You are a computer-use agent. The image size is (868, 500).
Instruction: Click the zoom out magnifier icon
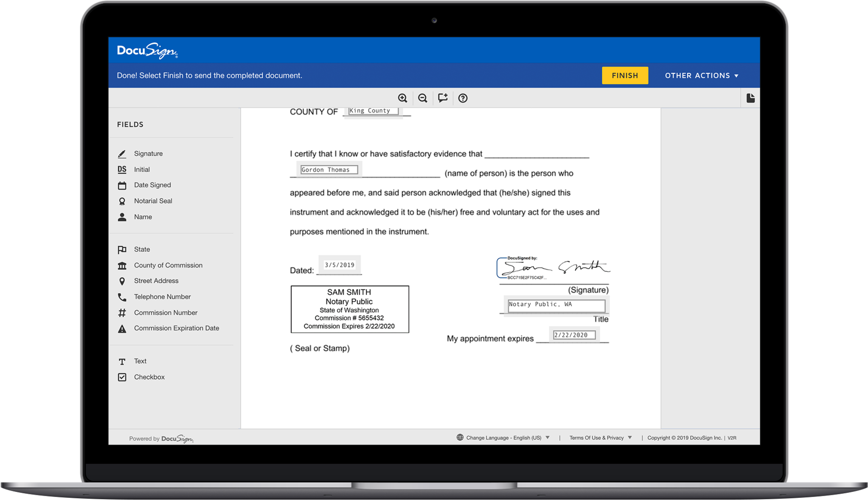pos(422,98)
